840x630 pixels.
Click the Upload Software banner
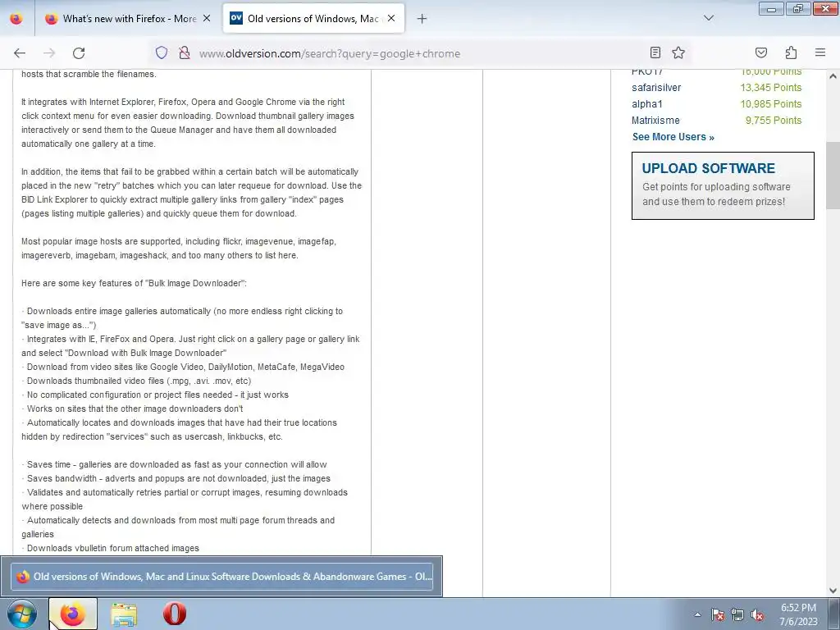point(723,185)
